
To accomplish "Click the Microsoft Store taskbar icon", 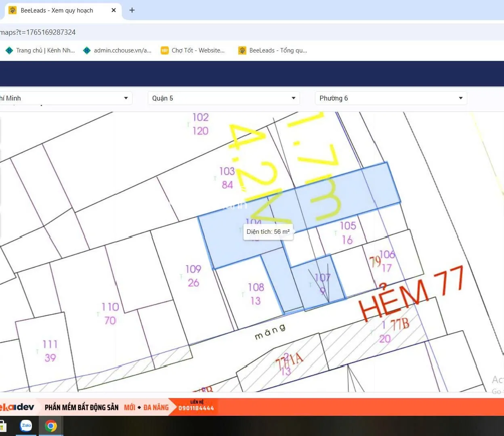I will pyautogui.click(x=2, y=426).
